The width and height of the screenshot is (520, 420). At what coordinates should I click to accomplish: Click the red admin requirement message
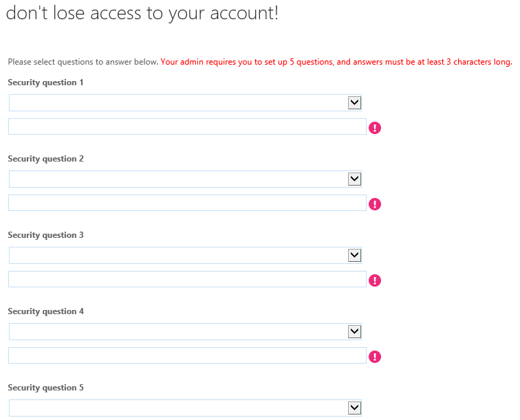336,62
